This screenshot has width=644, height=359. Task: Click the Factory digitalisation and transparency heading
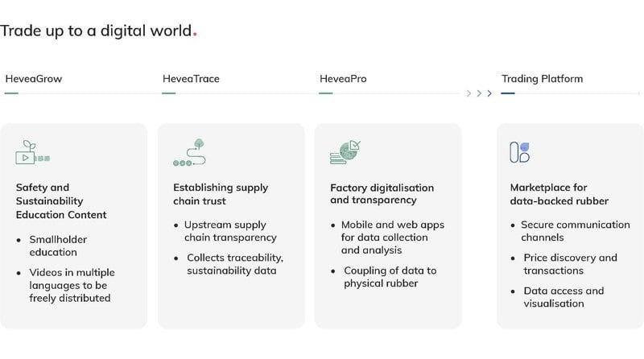[x=382, y=194]
